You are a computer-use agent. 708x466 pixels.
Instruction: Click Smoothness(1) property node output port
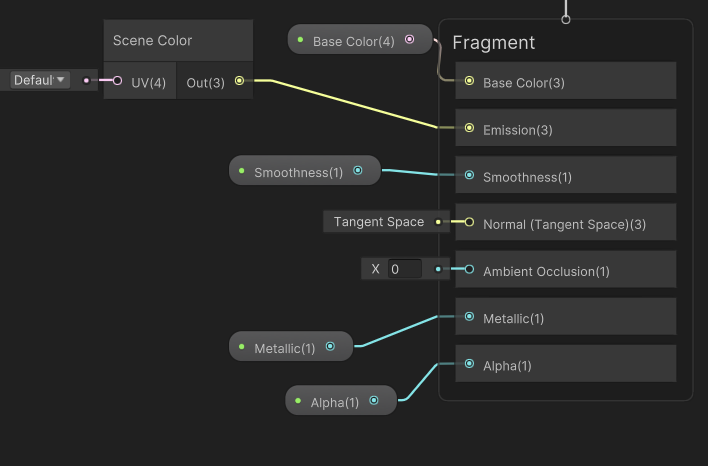(357, 171)
